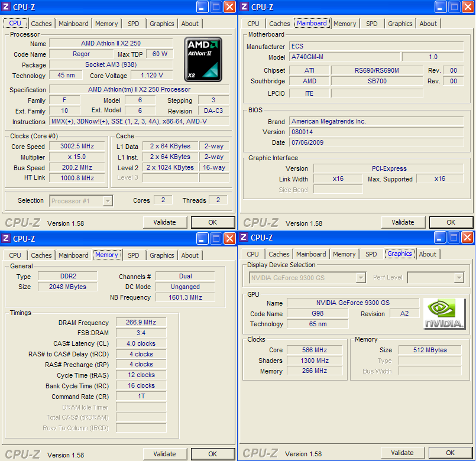Close the Mainboard window
Viewport: 476px width, 461px height.
[x=468, y=7]
